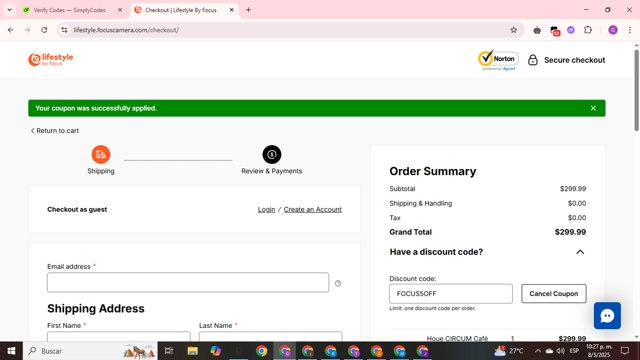Click the first dark extension icon in toolbar

point(537,30)
